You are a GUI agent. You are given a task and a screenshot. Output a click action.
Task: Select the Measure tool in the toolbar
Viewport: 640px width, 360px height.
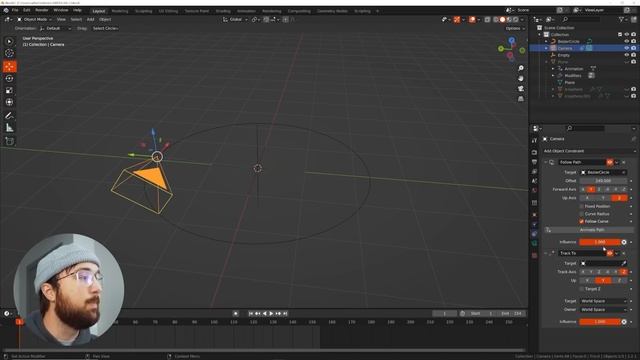(9, 128)
